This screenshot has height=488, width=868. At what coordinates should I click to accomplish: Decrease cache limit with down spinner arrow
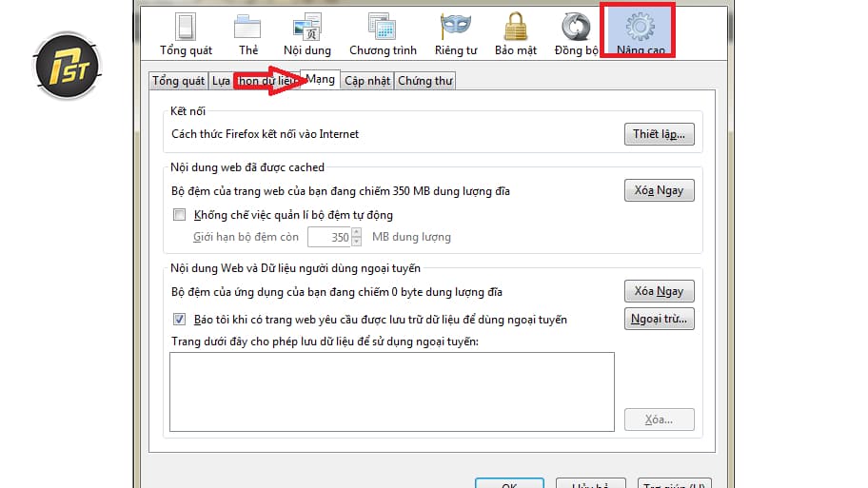point(357,242)
